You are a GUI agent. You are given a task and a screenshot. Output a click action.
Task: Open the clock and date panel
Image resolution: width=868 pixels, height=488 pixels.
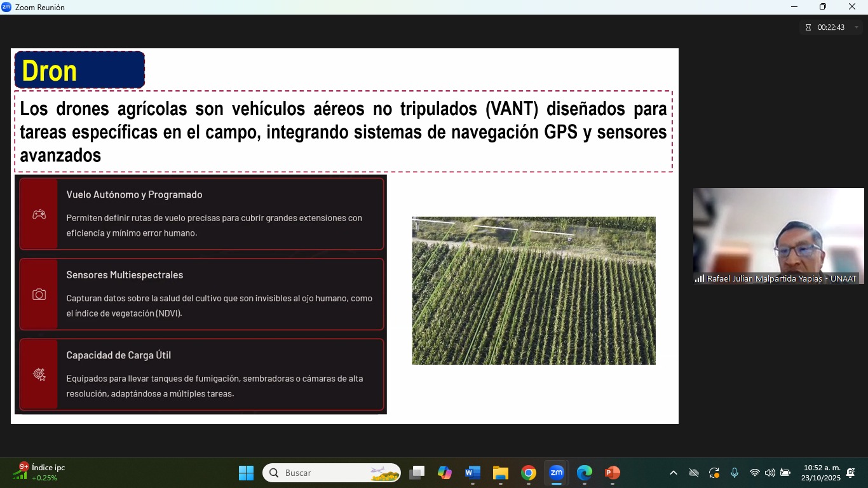click(821, 472)
